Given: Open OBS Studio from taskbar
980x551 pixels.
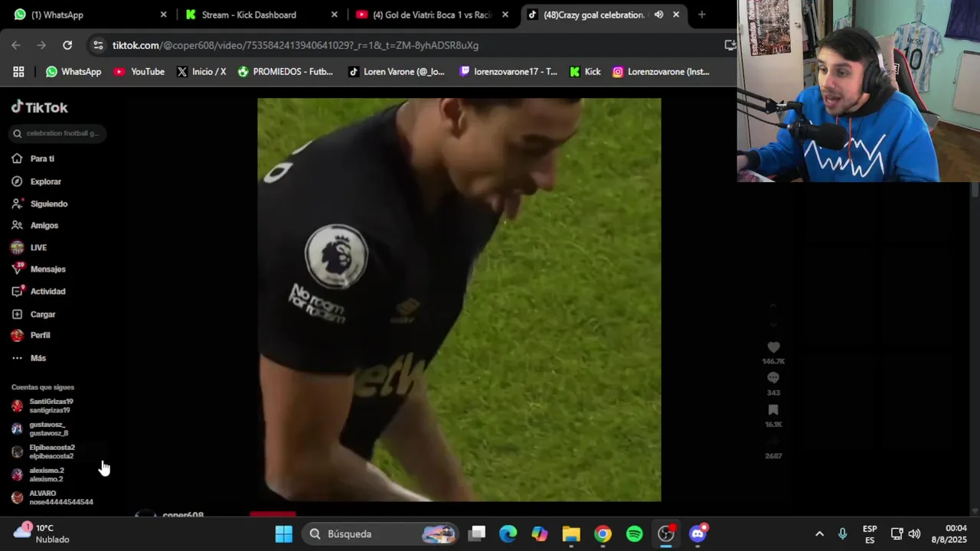Looking at the screenshot, I should (666, 533).
